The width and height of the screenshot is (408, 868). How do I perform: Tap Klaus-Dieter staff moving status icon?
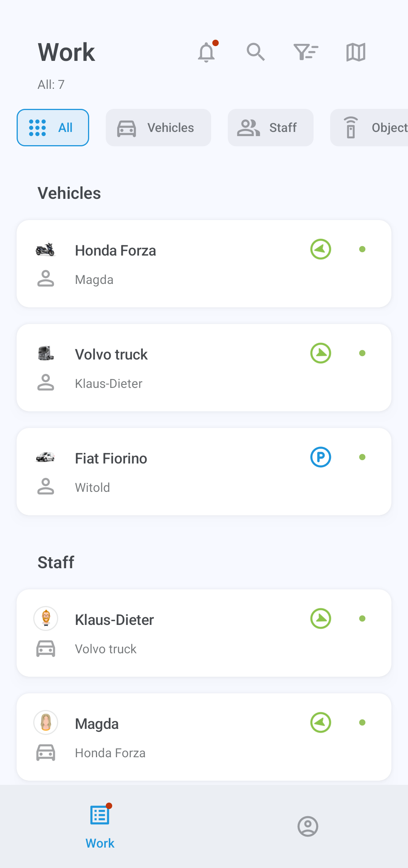tap(321, 619)
